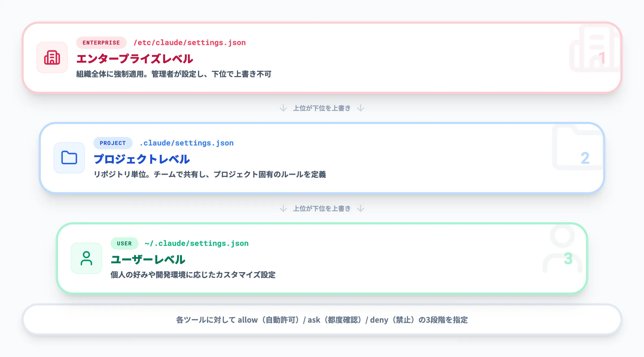Click the blue folder icon on the Project card
The image size is (644, 357).
point(69,158)
